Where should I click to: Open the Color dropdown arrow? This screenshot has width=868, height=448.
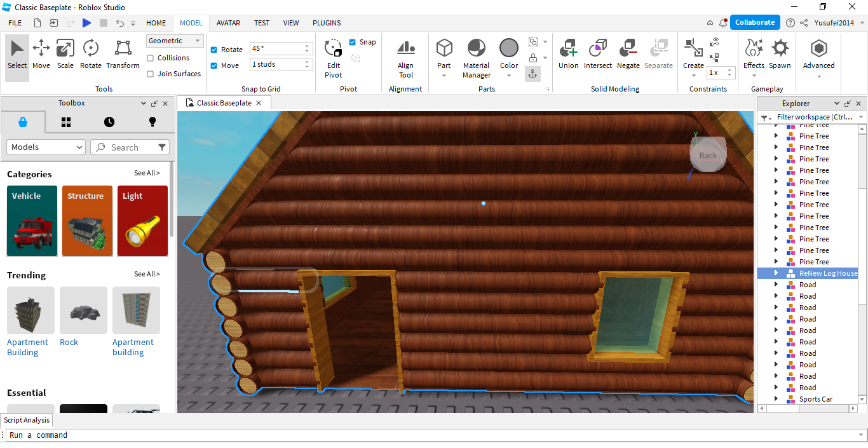509,76
